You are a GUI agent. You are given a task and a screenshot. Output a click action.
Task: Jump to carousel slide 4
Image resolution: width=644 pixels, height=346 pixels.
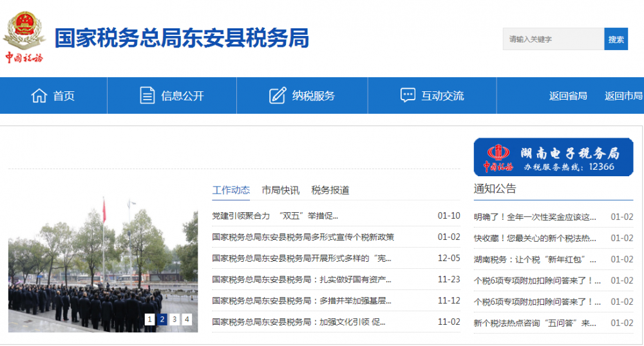pos(187,319)
